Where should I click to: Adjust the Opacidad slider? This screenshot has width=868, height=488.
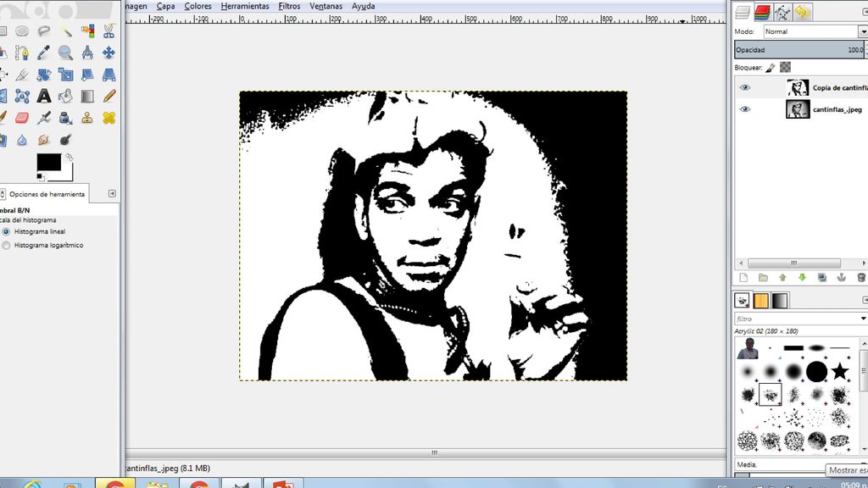coord(800,50)
